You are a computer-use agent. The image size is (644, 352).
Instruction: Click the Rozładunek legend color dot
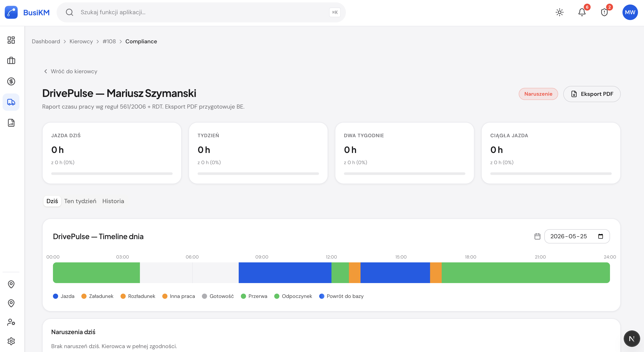point(123,296)
